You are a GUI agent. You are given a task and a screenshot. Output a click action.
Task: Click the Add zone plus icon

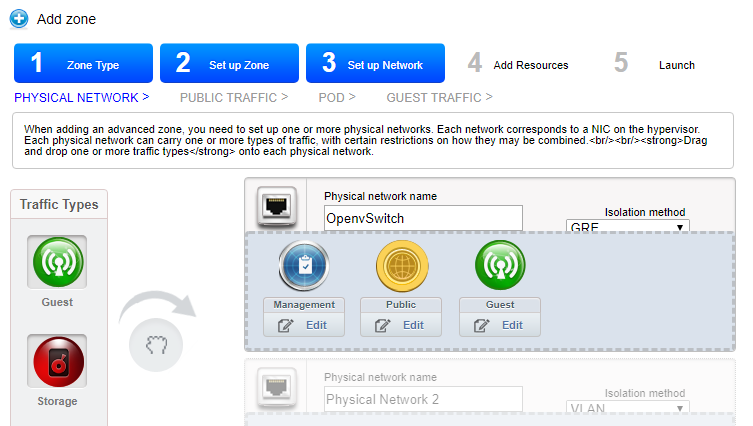19,18
